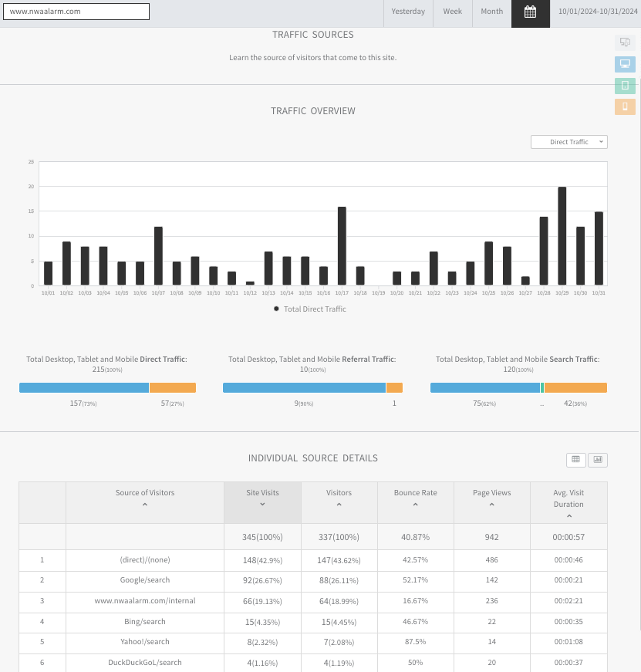This screenshot has width=641, height=672.
Task: Switch to chart view icon
Action: tap(598, 460)
